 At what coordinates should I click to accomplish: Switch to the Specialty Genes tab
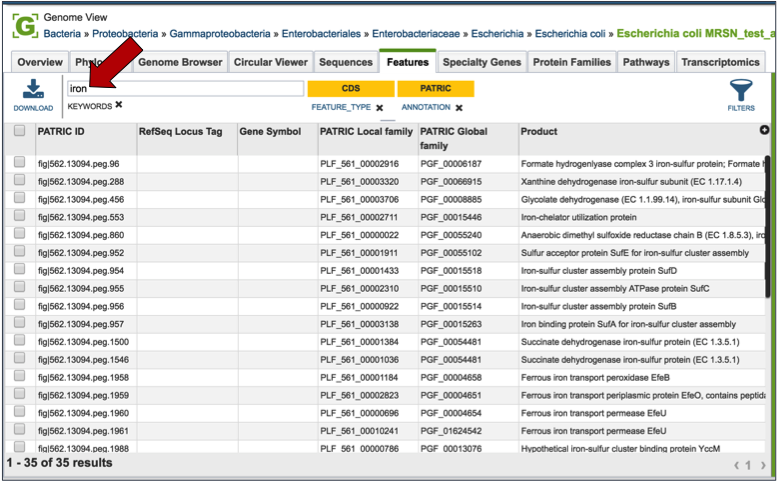pos(482,62)
